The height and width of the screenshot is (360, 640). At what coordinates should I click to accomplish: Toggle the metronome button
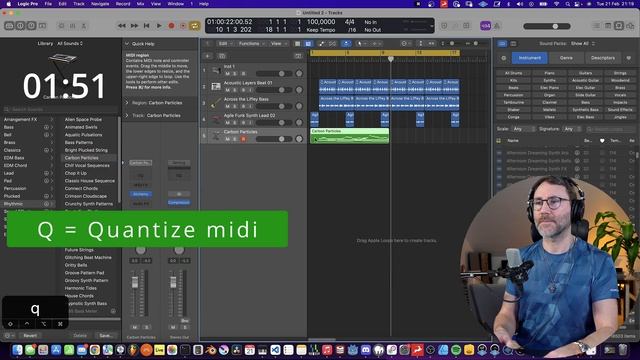click(x=497, y=26)
